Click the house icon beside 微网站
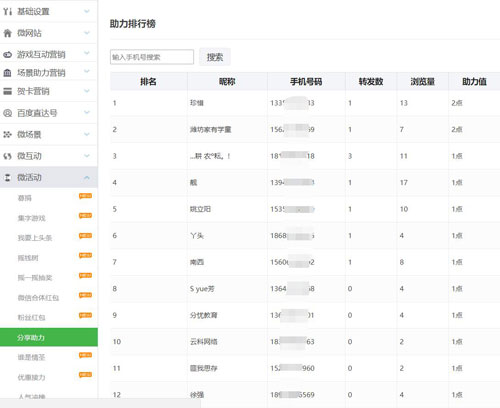The image size is (500, 408). [x=7, y=33]
